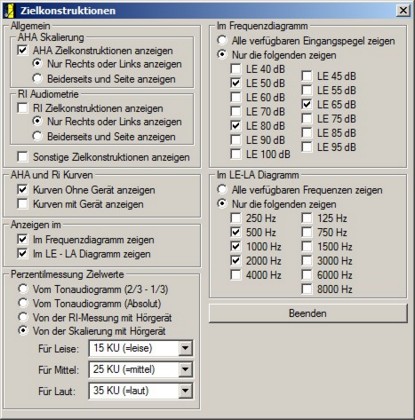Tick the 8000 Hz checkbox

(307, 289)
